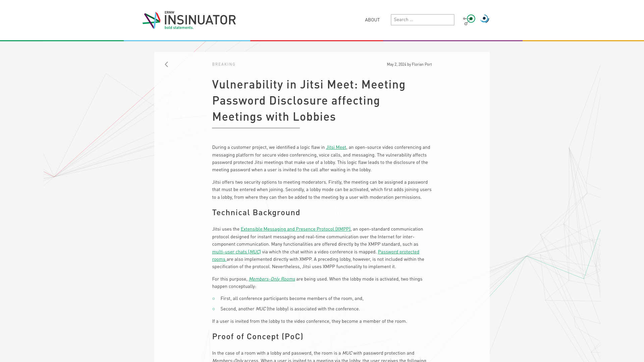
Task: Click the multi-user chats MUC hyperlink
Action: pyautogui.click(x=236, y=251)
